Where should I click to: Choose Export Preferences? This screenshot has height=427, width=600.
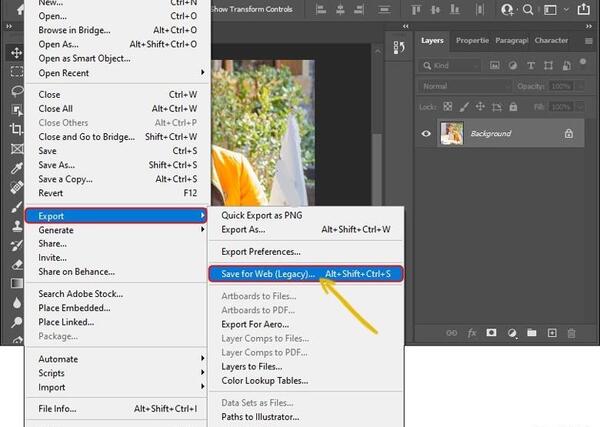[x=306, y=252]
